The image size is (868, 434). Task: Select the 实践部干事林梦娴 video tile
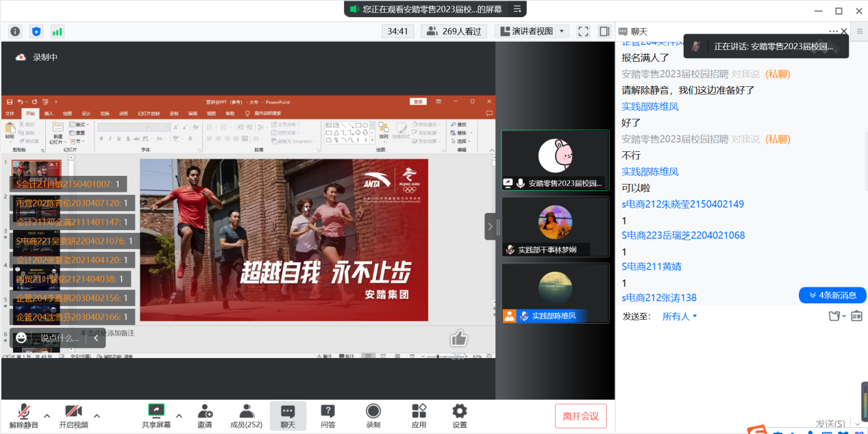point(555,227)
